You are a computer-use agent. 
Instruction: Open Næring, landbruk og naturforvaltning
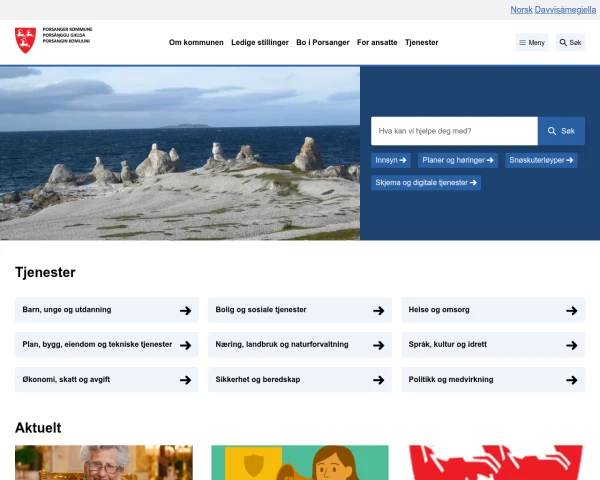[300, 344]
